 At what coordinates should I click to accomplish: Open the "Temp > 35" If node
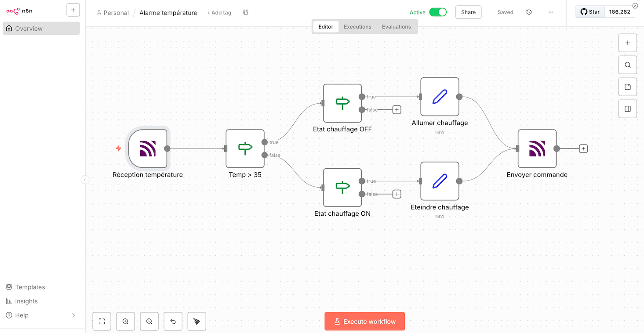coord(245,148)
